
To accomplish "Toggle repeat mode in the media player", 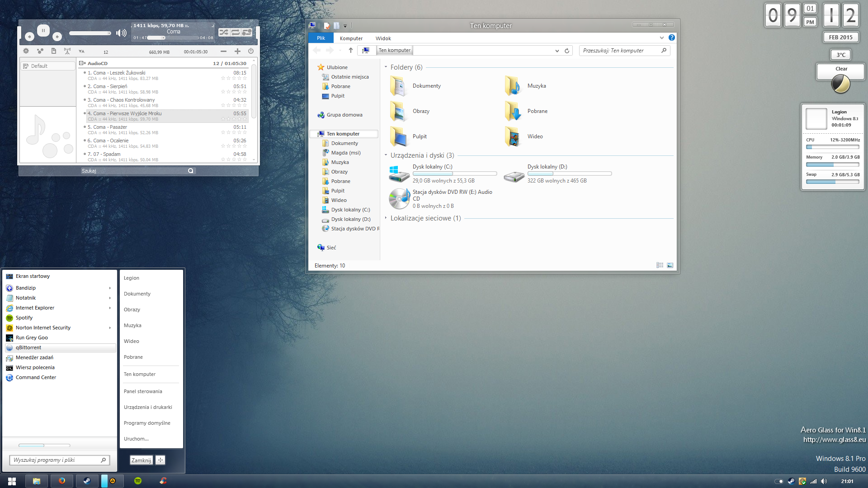I will [x=235, y=32].
